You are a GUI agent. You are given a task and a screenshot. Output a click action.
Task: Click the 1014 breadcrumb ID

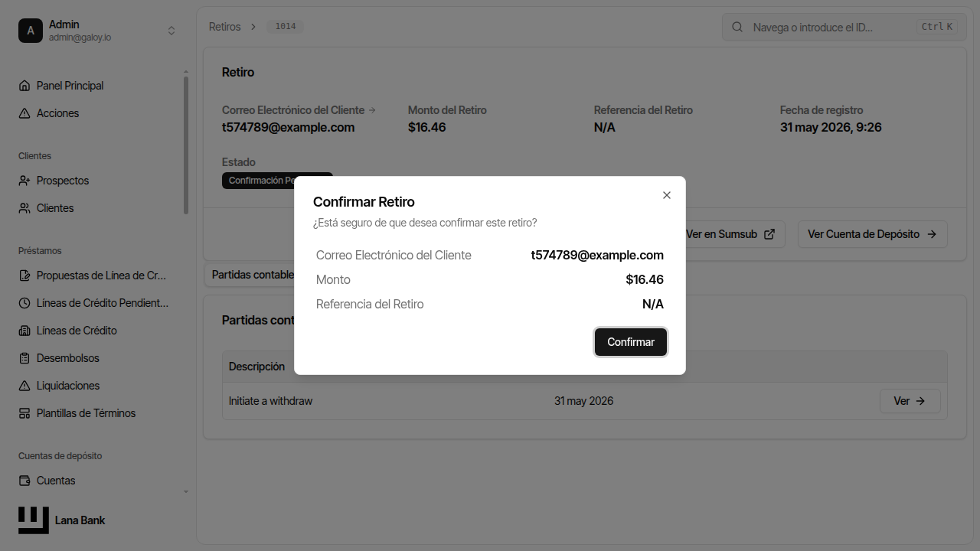[286, 27]
